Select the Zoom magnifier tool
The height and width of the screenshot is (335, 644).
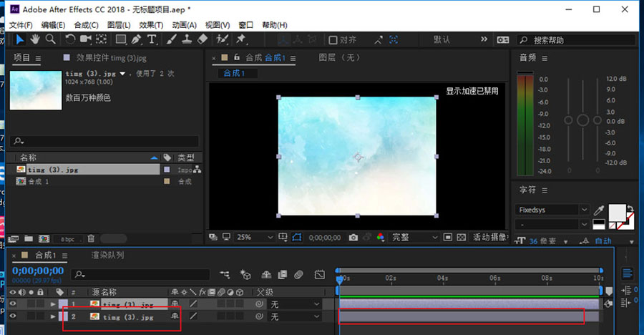50,39
